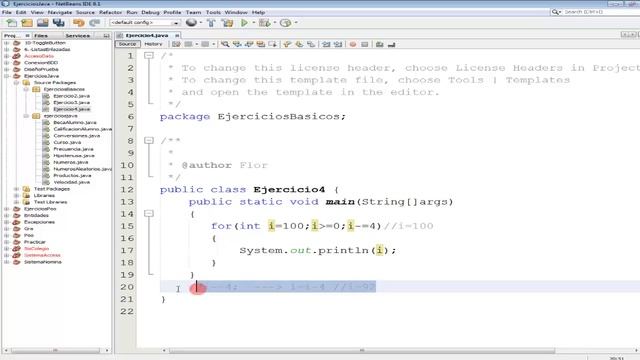Expand the Libraries node in project tree
This screenshot has width=640, height=360.
[x=16, y=196]
